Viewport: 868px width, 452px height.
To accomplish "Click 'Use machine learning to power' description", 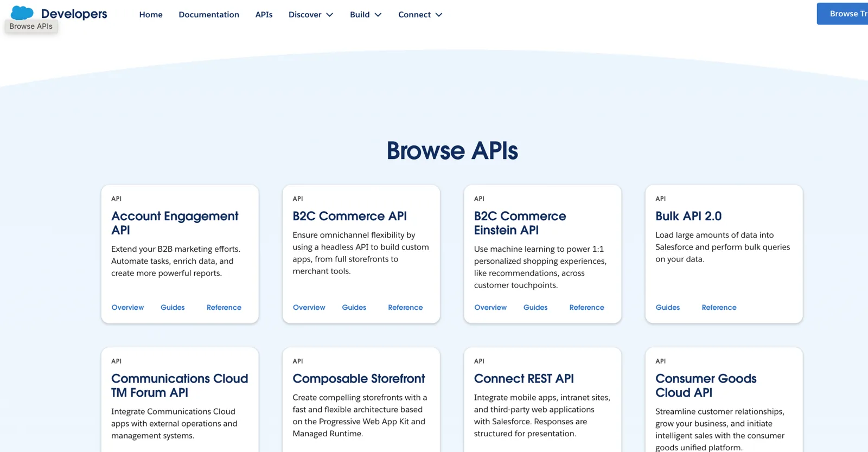I will [540, 267].
